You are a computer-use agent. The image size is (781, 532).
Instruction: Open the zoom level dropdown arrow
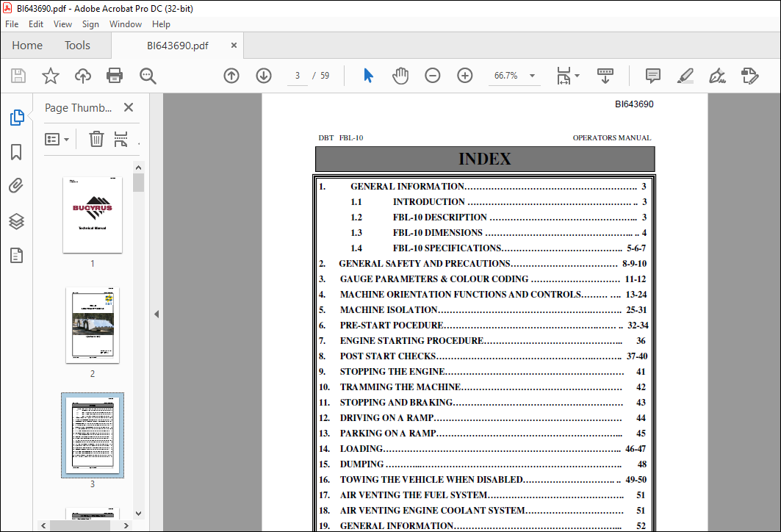click(x=532, y=76)
